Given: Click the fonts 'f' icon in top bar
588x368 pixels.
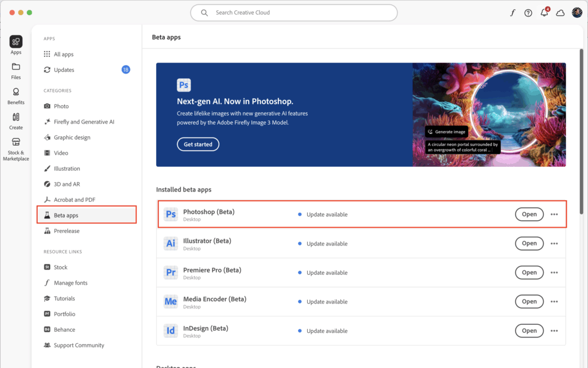Looking at the screenshot, I should point(512,13).
